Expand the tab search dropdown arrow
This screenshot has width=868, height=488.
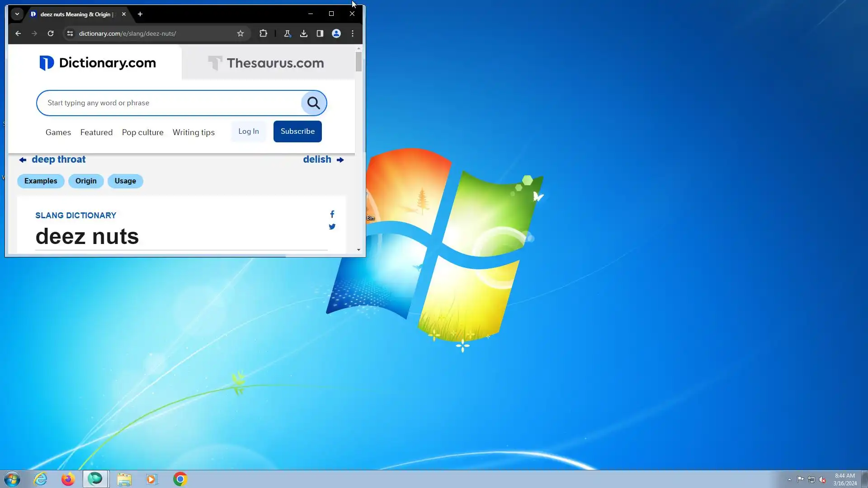pos(17,14)
